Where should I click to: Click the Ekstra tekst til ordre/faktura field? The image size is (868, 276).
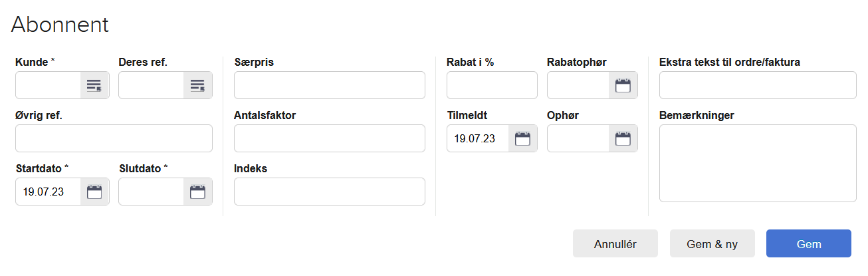click(x=758, y=85)
